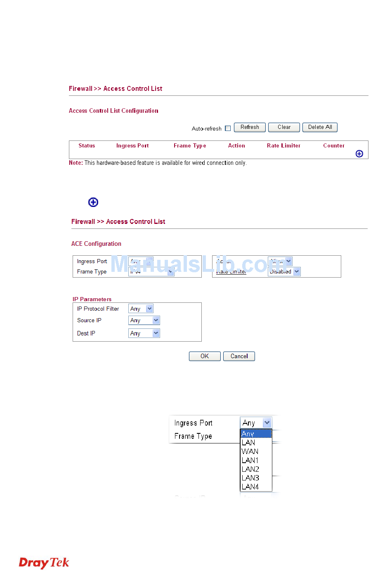Enable the Auto-refresh checkbox
The height and width of the screenshot is (573, 392).
click(x=228, y=128)
